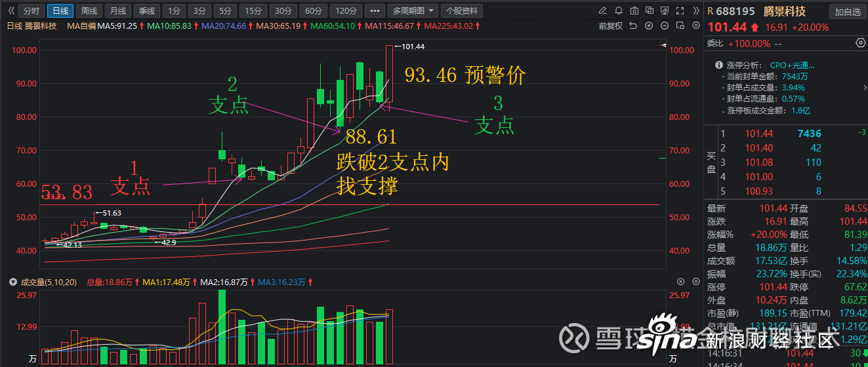Click the stock code 688195
This screenshot has width=868, height=367.
coord(736,11)
